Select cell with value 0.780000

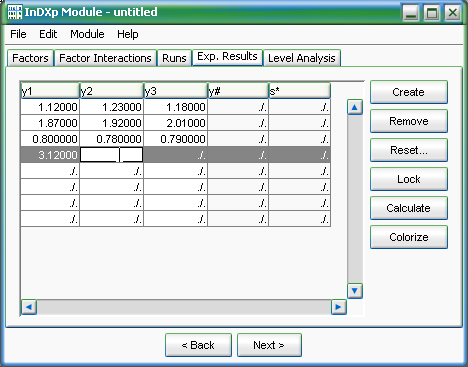(112, 139)
